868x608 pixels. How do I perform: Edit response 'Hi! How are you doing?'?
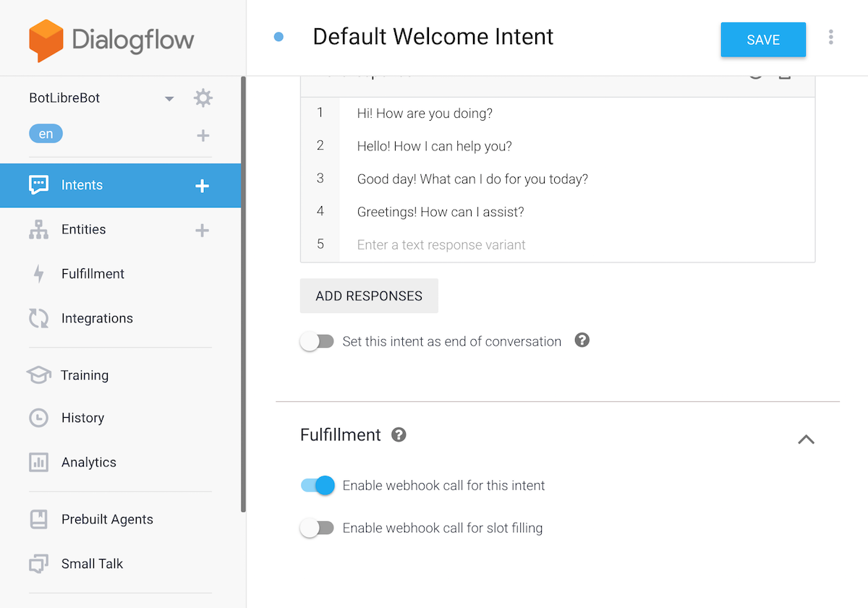576,114
